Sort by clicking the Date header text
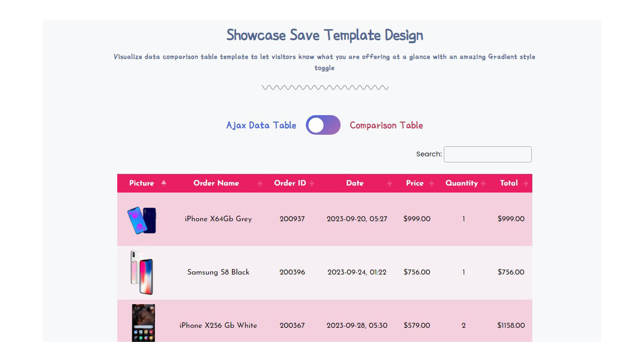Viewport: 644px width, 362px height. click(x=354, y=183)
